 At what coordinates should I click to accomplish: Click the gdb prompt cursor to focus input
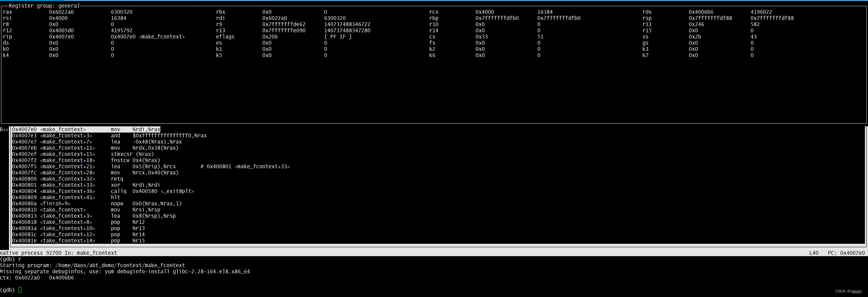[20, 290]
